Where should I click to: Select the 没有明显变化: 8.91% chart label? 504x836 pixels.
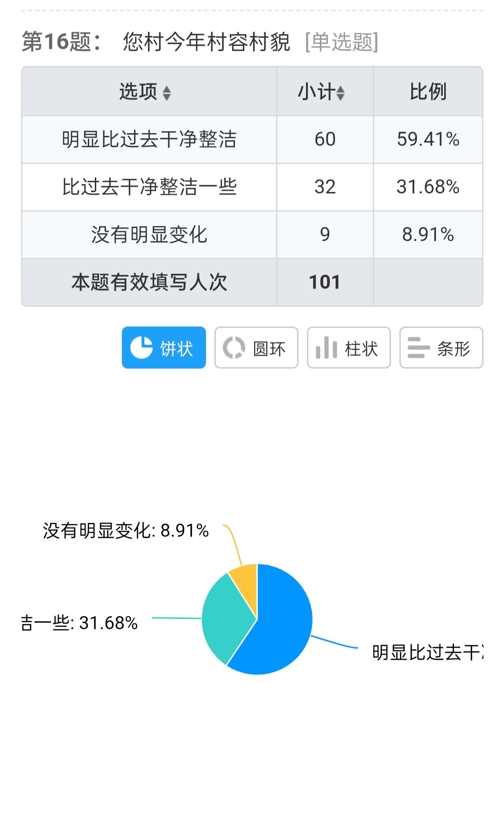click(x=126, y=531)
